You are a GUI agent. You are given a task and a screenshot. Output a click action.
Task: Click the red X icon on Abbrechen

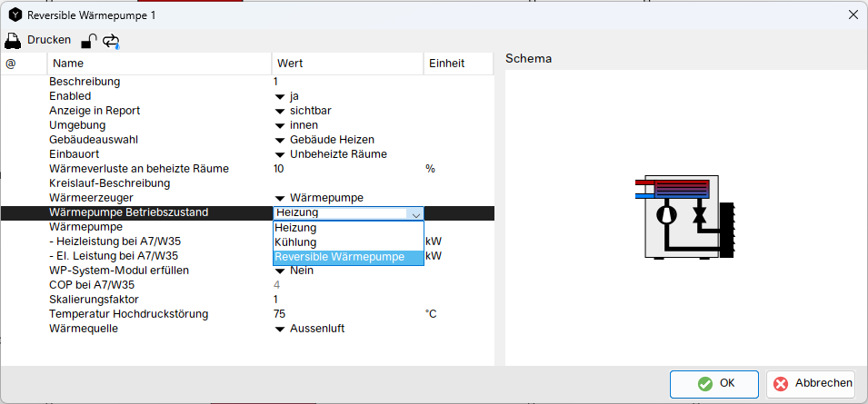pos(781,383)
